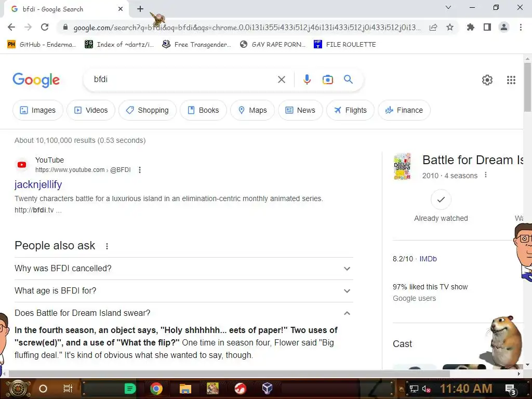Open the notification center icon
The height and width of the screenshot is (399, 532).
click(510, 389)
